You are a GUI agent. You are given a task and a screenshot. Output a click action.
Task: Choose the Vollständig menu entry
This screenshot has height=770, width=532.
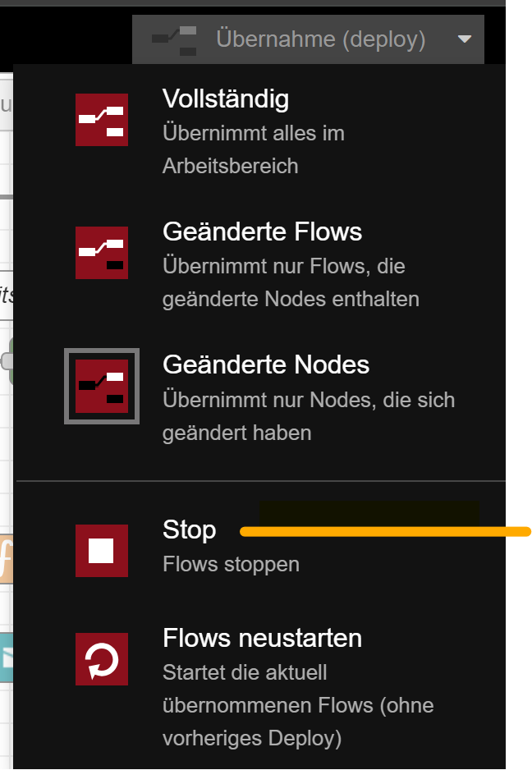[x=259, y=131]
